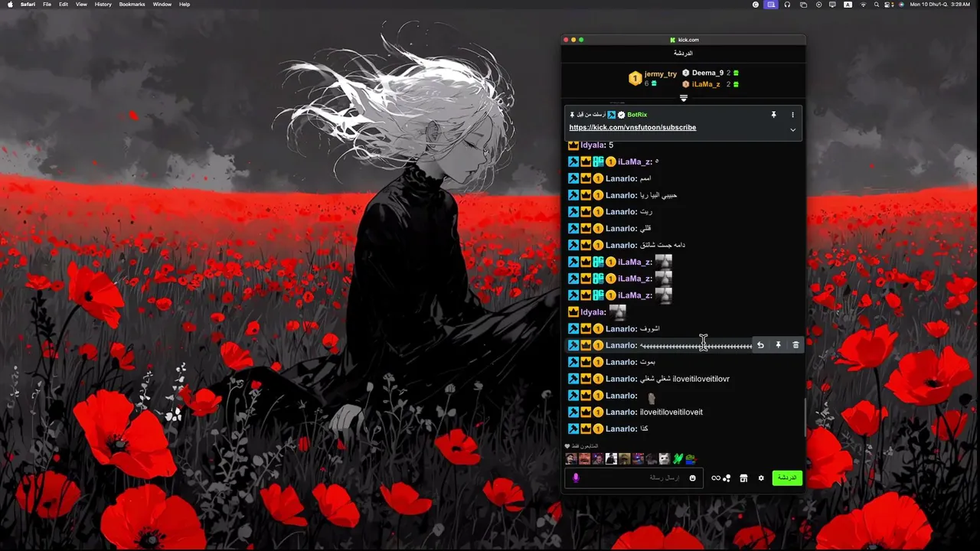Click the Apple menu icon
The image size is (980, 551).
tap(10, 5)
